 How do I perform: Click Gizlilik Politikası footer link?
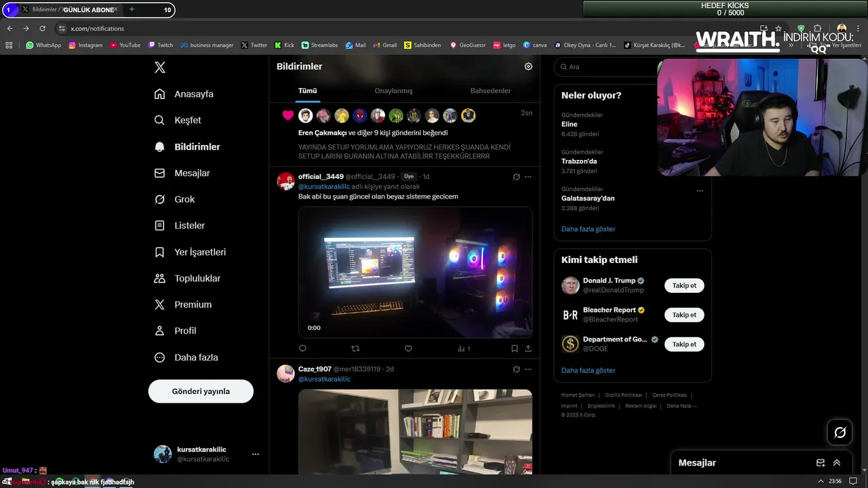coord(623,395)
